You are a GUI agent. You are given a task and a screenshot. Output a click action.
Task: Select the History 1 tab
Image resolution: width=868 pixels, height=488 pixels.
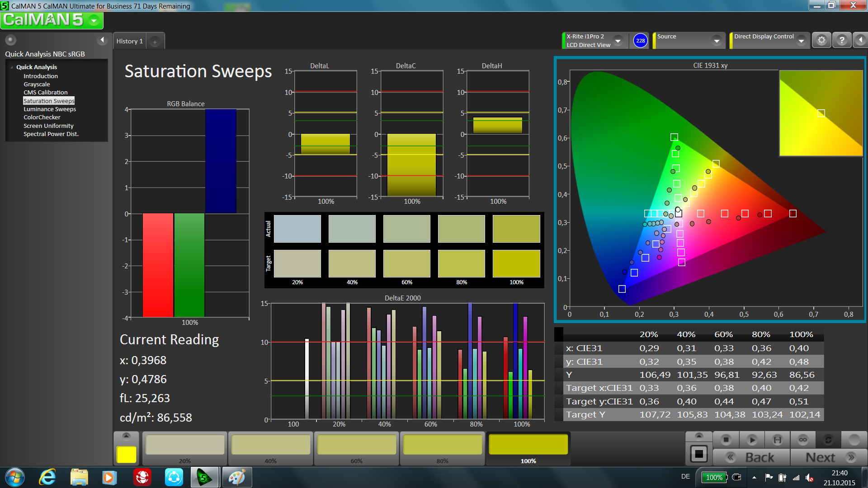[129, 41]
